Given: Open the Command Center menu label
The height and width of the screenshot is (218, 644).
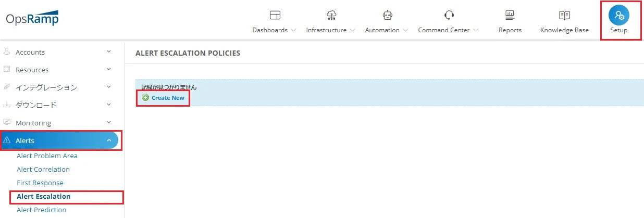Looking at the screenshot, I should point(444,30).
